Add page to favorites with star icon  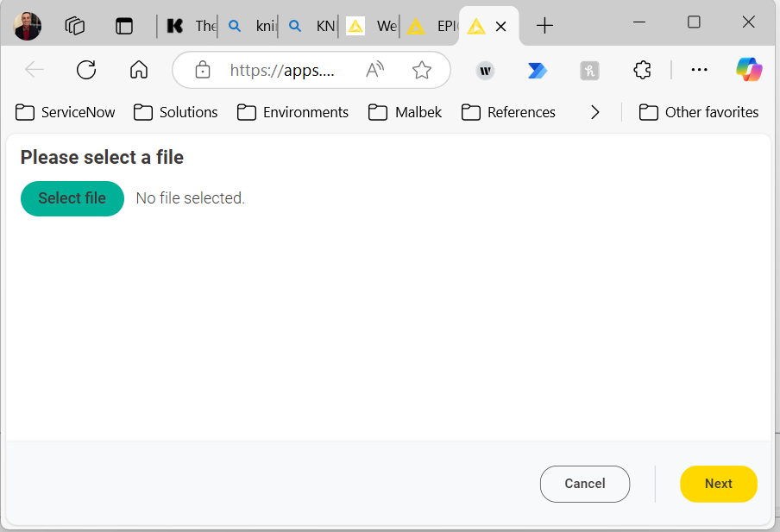point(422,70)
